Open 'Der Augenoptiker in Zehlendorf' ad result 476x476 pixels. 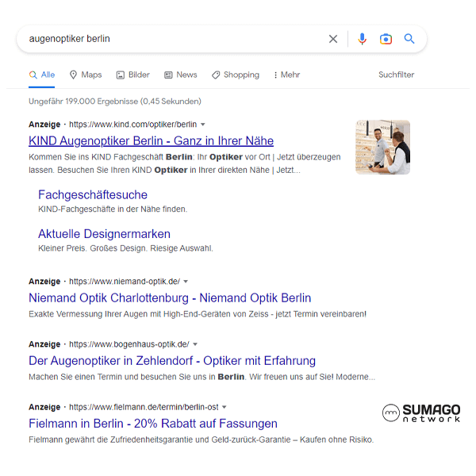(172, 361)
